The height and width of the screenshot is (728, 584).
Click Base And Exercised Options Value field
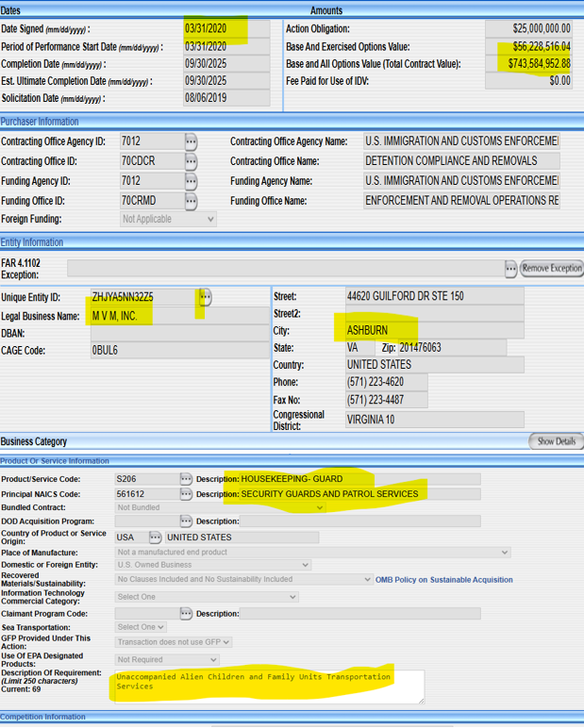pyautogui.click(x=528, y=47)
